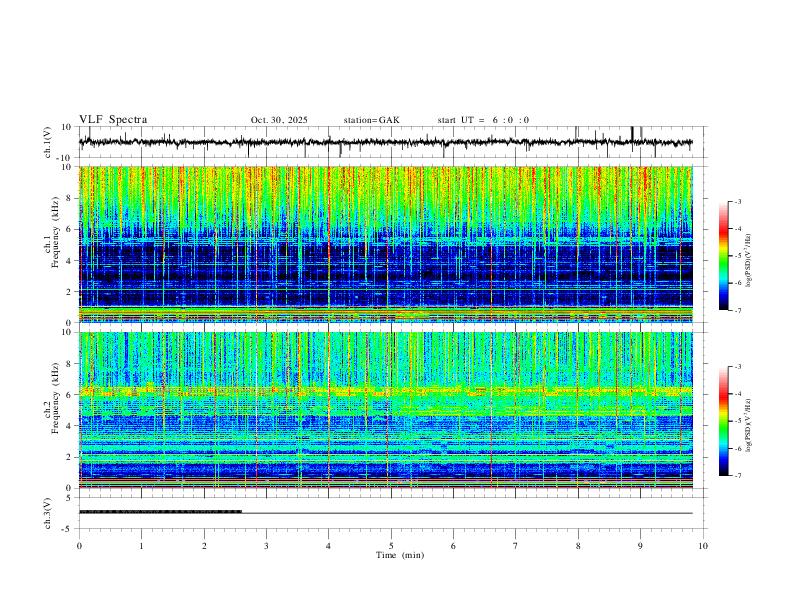This screenshot has height=612, width=792.
Task: Click the "VLF Spectra" title text
Action: (113, 120)
